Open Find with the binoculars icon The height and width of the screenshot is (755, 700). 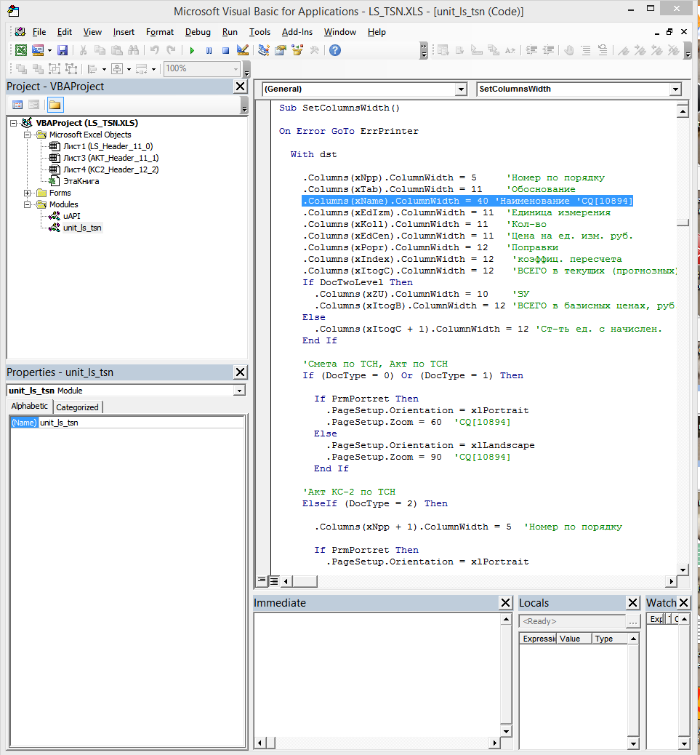click(x=133, y=50)
